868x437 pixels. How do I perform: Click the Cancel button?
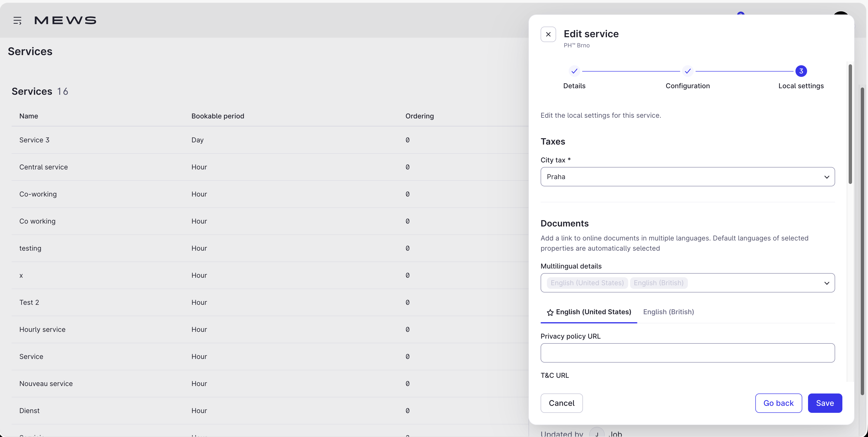562,403
